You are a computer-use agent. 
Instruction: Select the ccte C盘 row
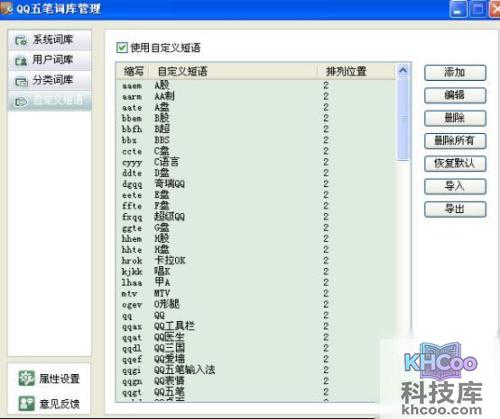click(256, 151)
